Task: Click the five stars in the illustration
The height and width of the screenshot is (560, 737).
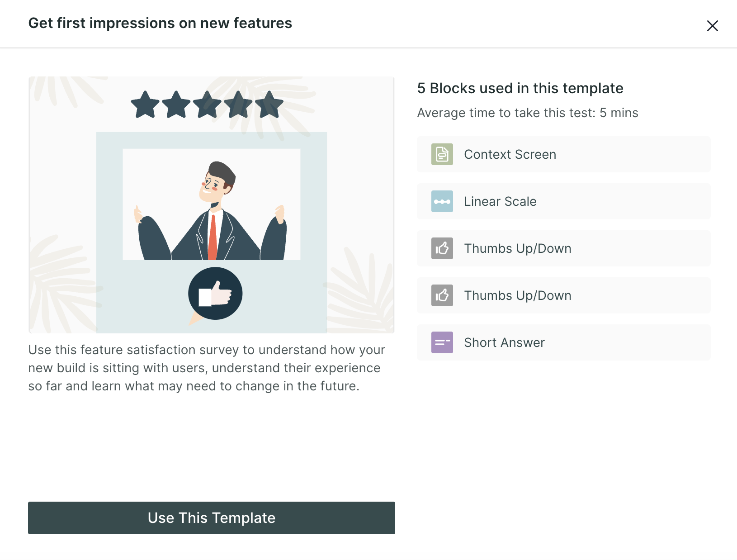Action: 207,104
